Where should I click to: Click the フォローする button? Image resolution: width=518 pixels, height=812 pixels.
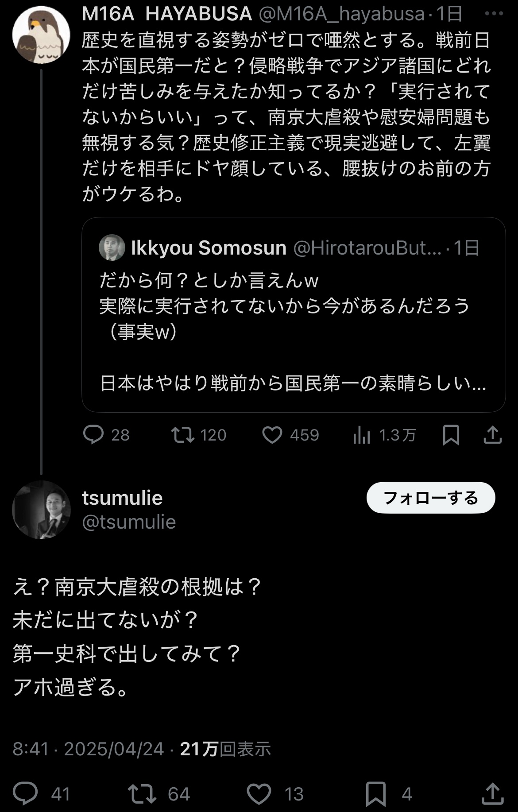430,498
